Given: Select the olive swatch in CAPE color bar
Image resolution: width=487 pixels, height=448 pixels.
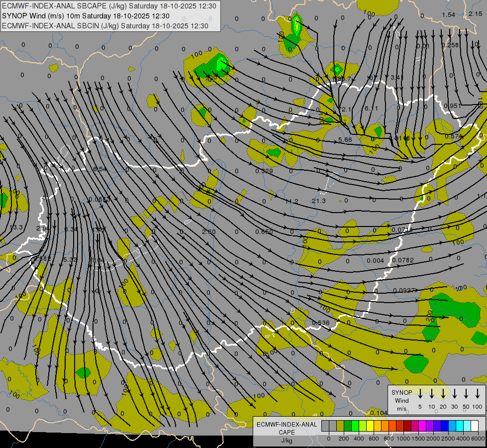Looking at the screenshot, I should [340, 426].
